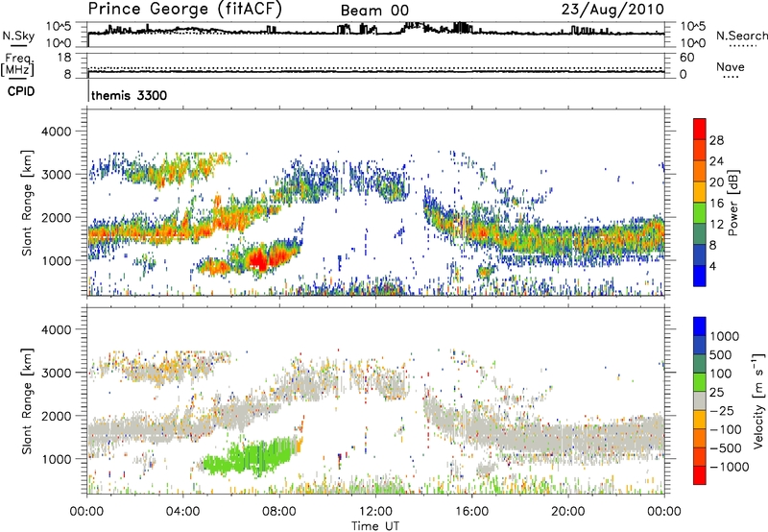The height and width of the screenshot is (532, 768).
Task: Click the 'Prince George (fitACF)' title
Action: click(185, 9)
